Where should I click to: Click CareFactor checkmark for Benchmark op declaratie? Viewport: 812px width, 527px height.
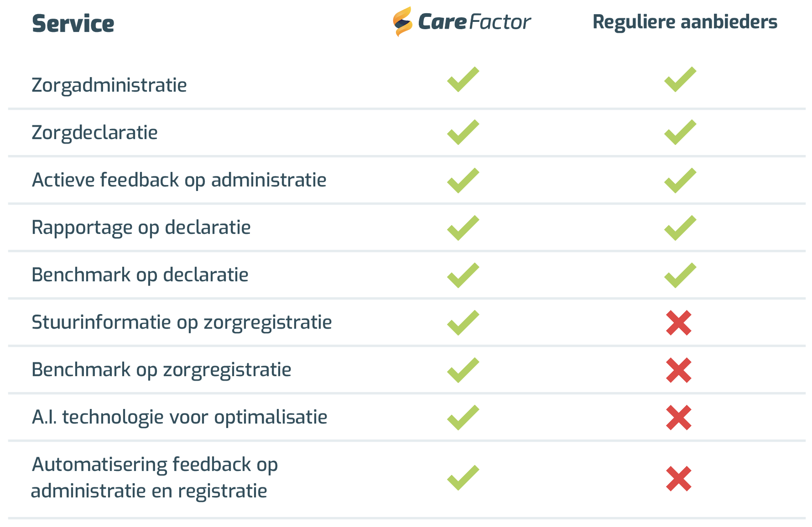463,275
